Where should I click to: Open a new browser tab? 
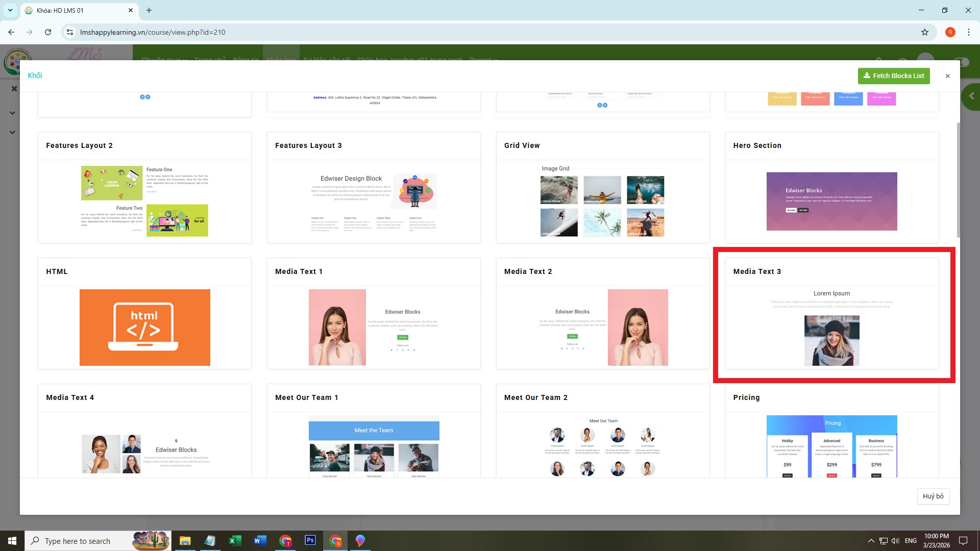point(149,10)
